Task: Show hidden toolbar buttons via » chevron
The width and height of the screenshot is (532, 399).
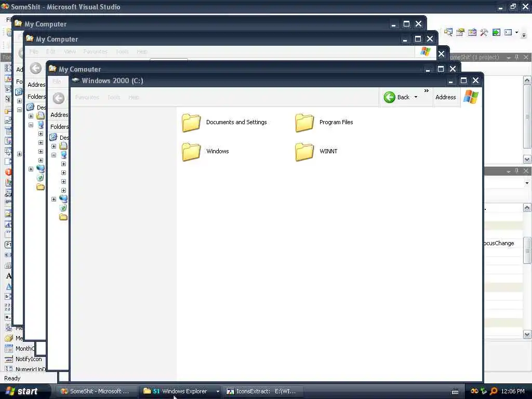Action: point(427,91)
